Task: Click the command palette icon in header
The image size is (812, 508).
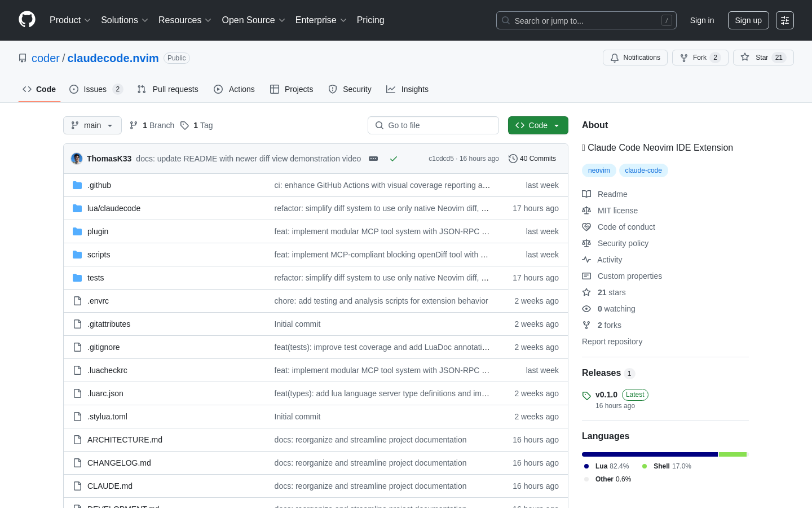Action: point(785,20)
